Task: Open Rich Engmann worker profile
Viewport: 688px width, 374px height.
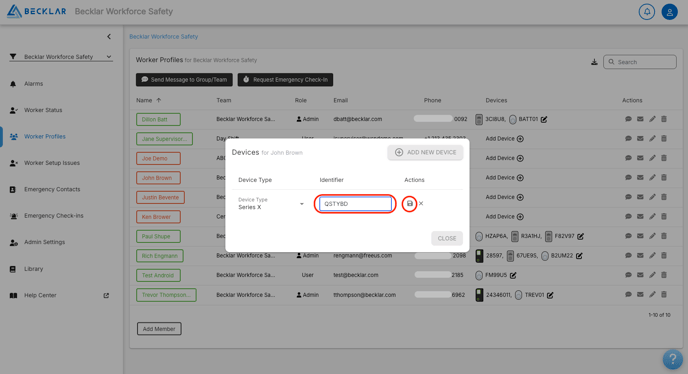Action: [x=160, y=256]
